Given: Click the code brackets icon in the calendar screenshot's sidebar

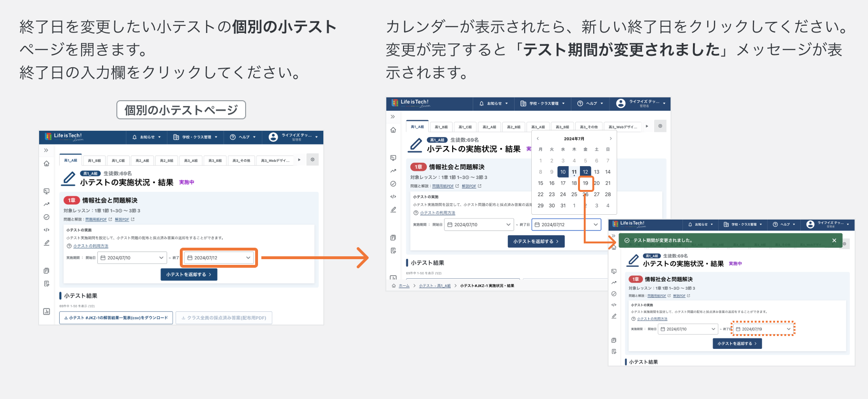Looking at the screenshot, I should 393,197.
